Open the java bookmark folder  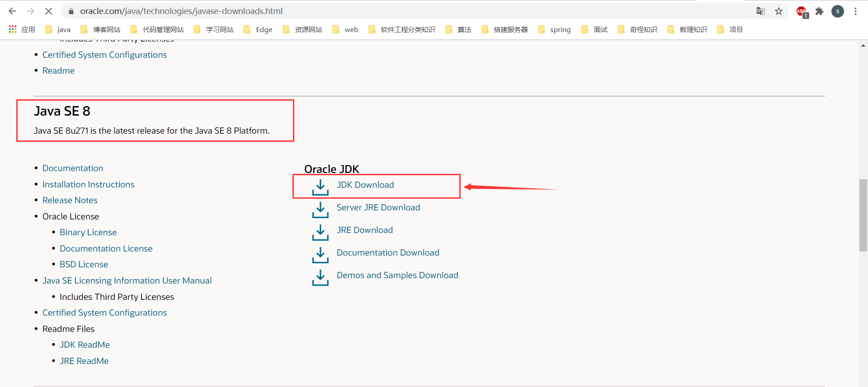coord(58,29)
